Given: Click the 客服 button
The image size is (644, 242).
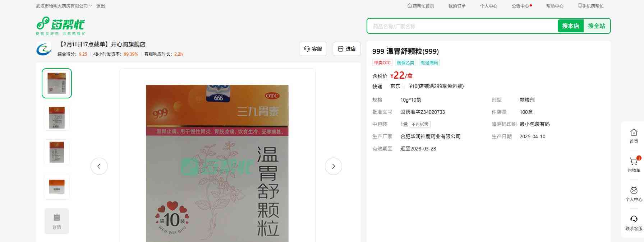Looking at the screenshot, I should point(313,49).
